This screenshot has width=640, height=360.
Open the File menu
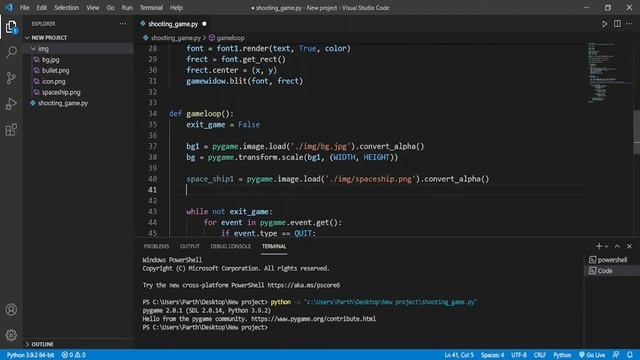tap(24, 8)
